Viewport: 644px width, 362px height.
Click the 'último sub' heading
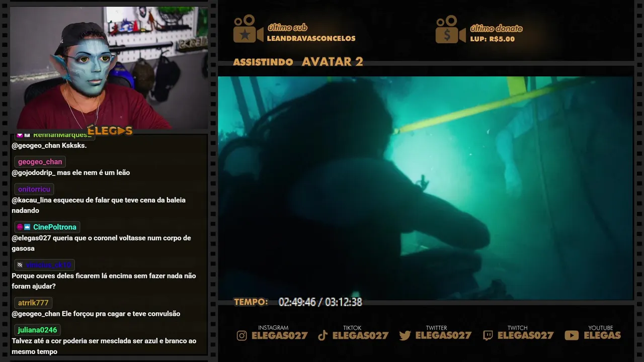(x=287, y=28)
